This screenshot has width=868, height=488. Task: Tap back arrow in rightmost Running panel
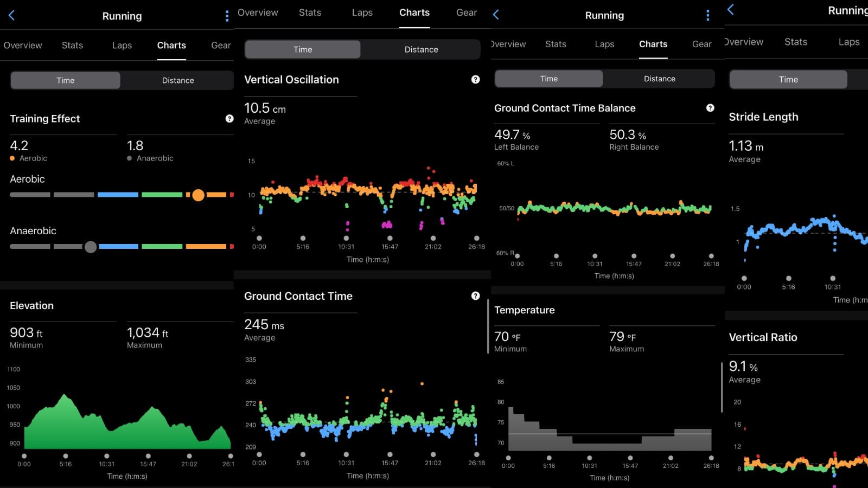(731, 10)
